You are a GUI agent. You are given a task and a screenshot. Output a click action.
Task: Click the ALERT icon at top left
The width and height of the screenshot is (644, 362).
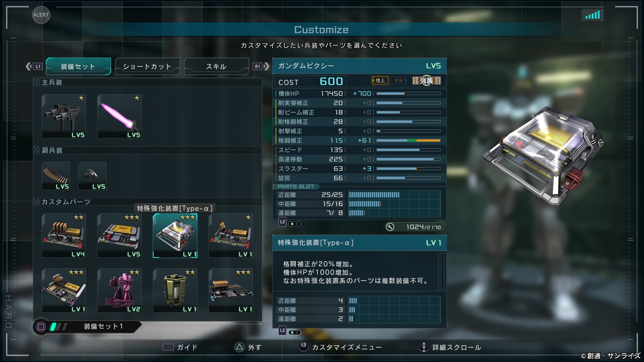[x=41, y=15]
